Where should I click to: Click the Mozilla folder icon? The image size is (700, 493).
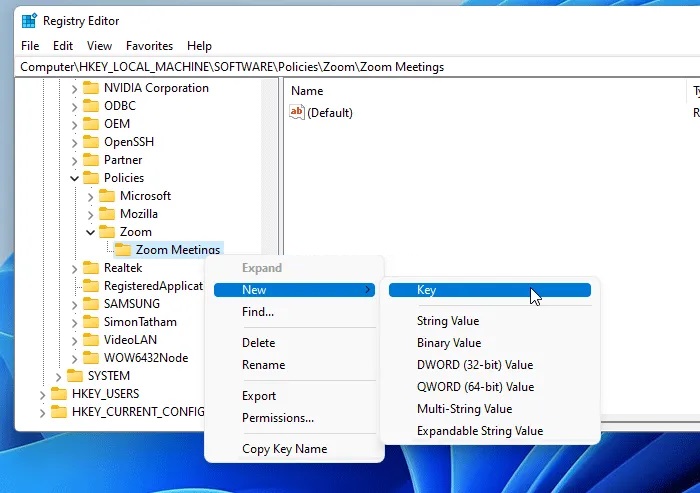[x=107, y=214]
